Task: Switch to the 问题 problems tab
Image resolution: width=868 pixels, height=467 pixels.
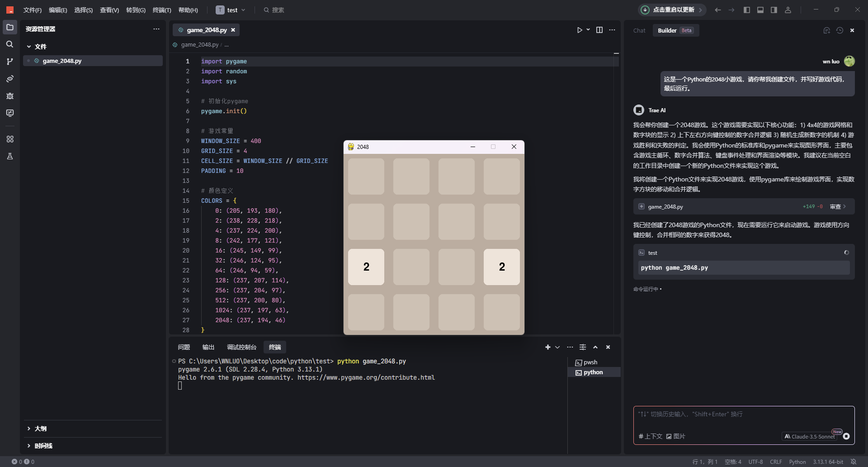Action: [184, 347]
